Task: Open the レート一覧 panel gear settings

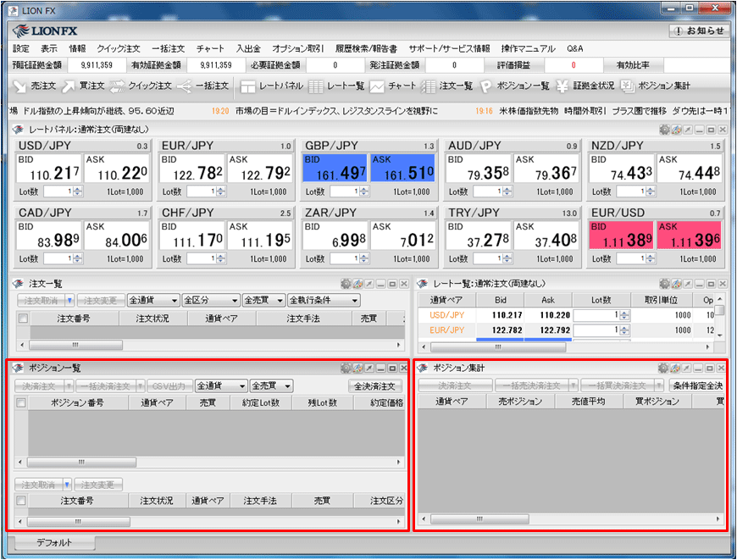Action: [665, 284]
